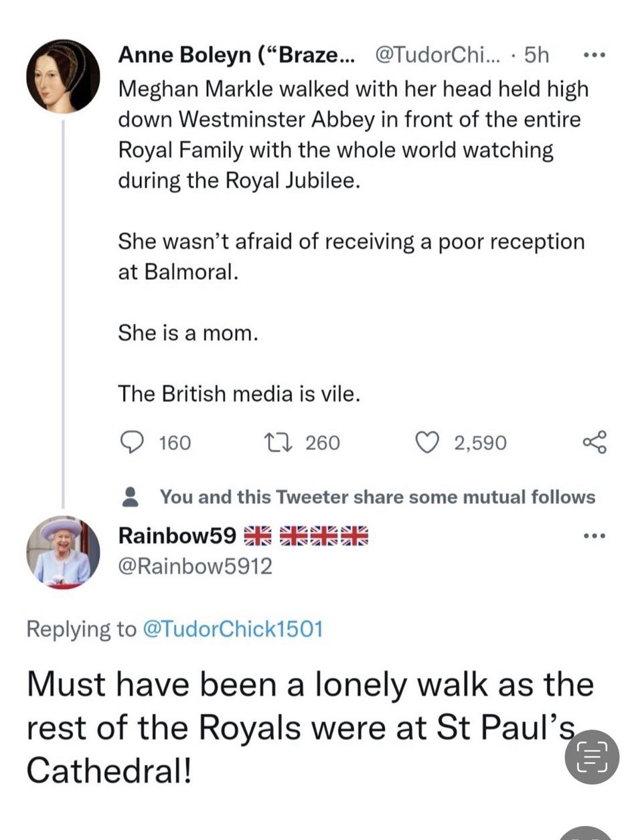Open the @TudorChick1501 link in Replying to
The height and width of the screenshot is (840, 634).
[x=233, y=628]
